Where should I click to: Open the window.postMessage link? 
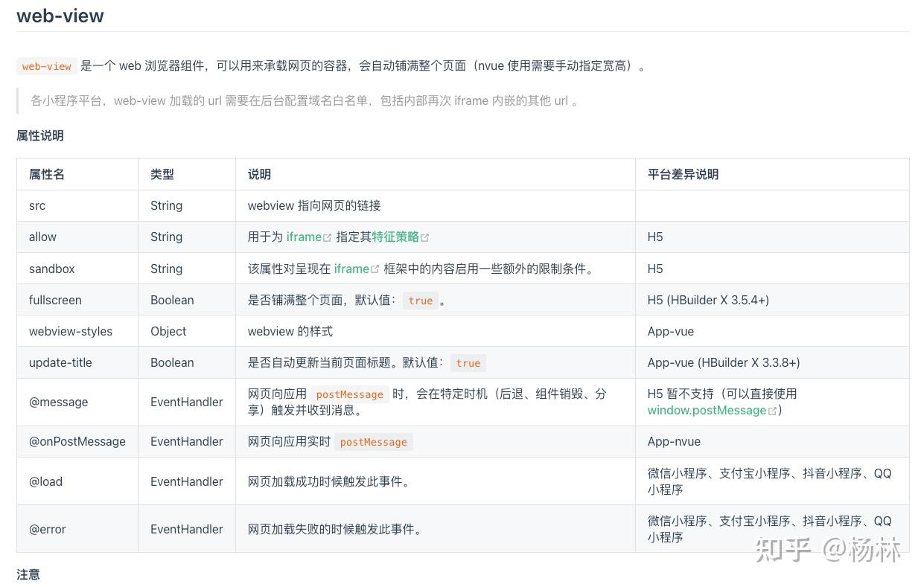pyautogui.click(x=707, y=410)
